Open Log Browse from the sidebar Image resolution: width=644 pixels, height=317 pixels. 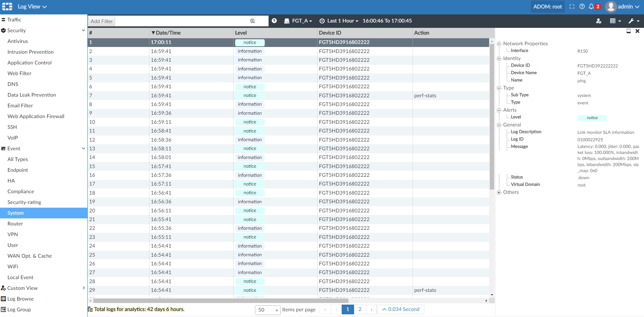[x=21, y=299]
